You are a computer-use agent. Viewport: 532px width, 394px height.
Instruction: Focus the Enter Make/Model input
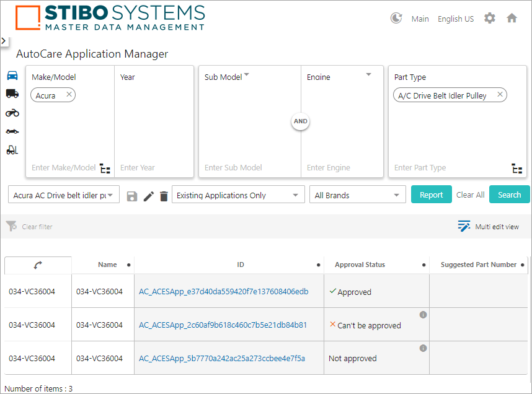pos(64,168)
